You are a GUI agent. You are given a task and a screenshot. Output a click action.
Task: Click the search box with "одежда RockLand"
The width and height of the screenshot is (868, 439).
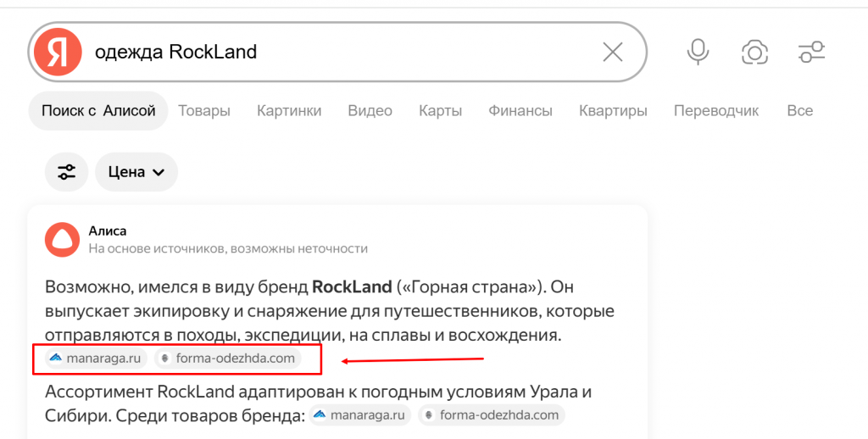coord(339,53)
